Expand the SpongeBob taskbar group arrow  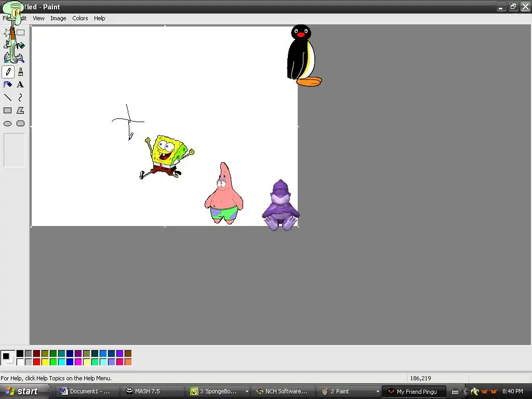coord(247,392)
